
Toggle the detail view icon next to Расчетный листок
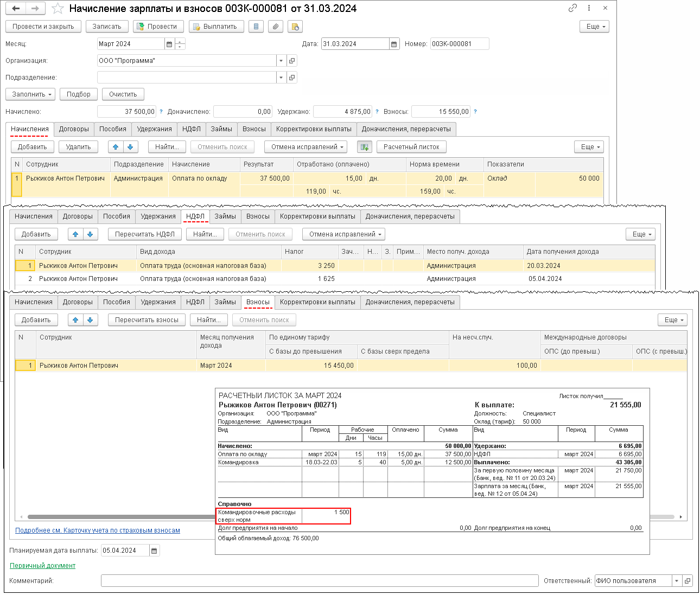[x=365, y=147]
